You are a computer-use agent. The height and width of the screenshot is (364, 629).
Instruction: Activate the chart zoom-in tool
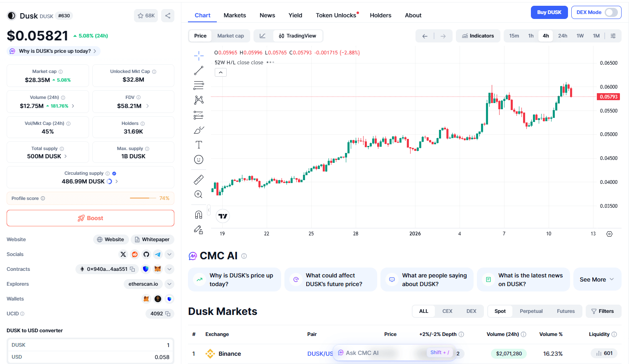(x=199, y=195)
